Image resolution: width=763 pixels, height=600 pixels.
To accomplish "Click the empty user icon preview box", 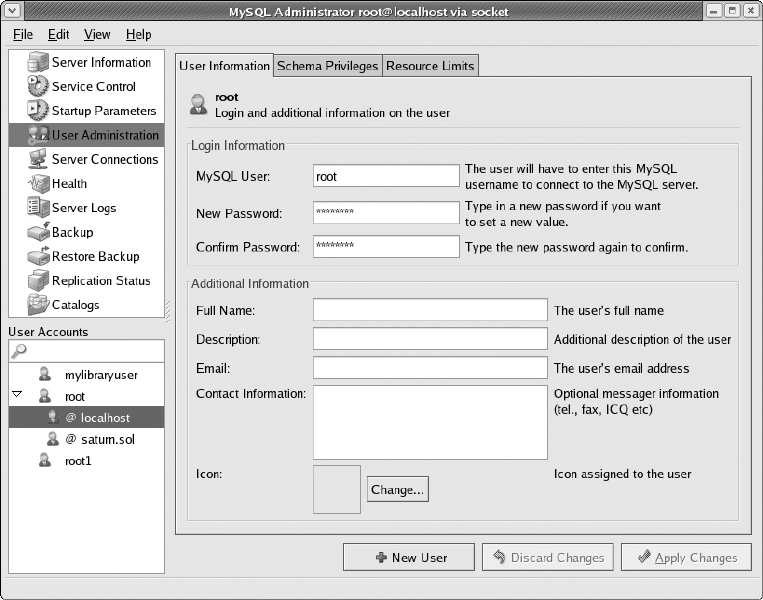I will (337, 490).
